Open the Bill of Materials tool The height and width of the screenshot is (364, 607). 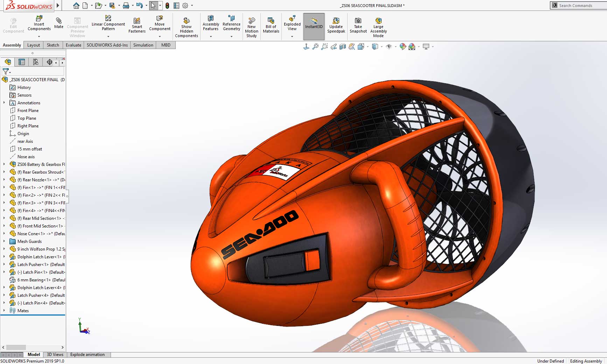pos(271,24)
